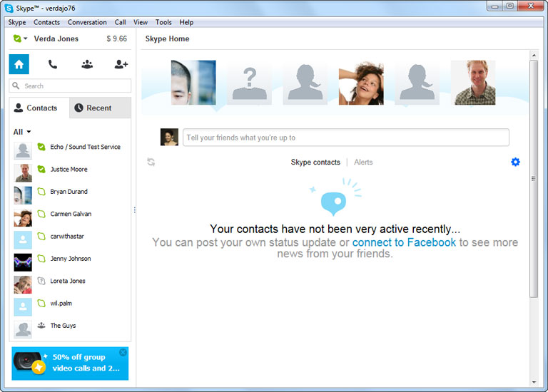Open the 50% off group video calls banner
This screenshot has height=392, width=548.
[x=70, y=363]
